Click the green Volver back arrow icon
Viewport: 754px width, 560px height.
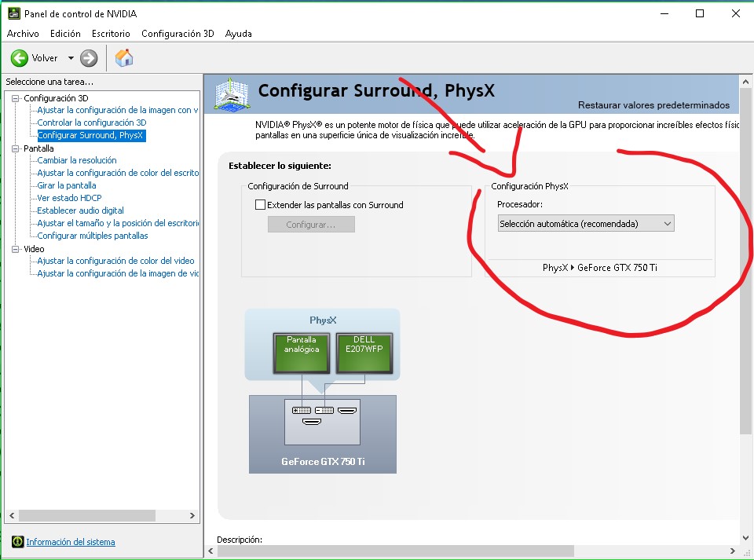19,58
